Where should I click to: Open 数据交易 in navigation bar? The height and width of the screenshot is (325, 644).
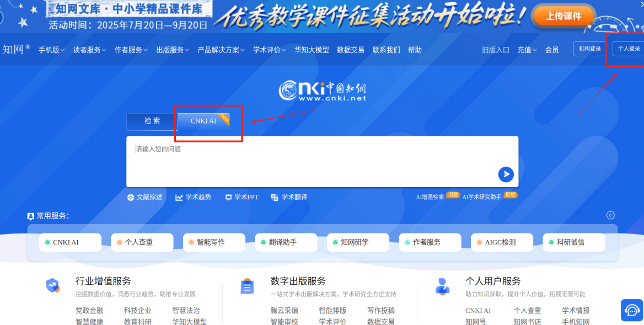[351, 50]
